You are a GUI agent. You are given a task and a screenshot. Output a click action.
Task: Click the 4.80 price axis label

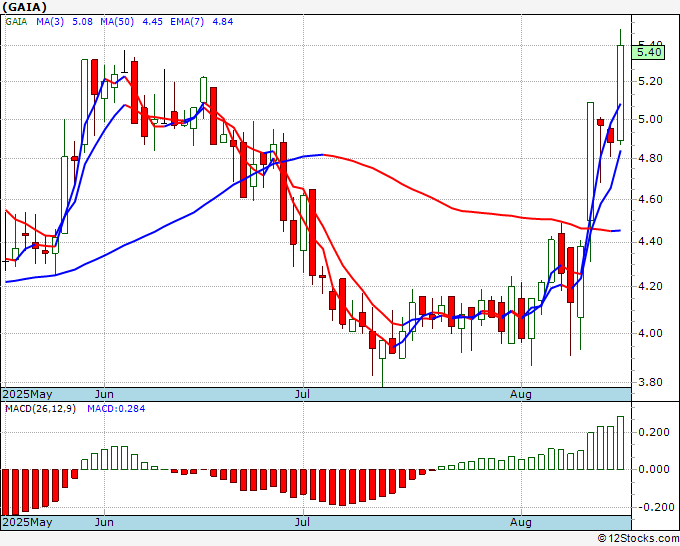point(651,158)
